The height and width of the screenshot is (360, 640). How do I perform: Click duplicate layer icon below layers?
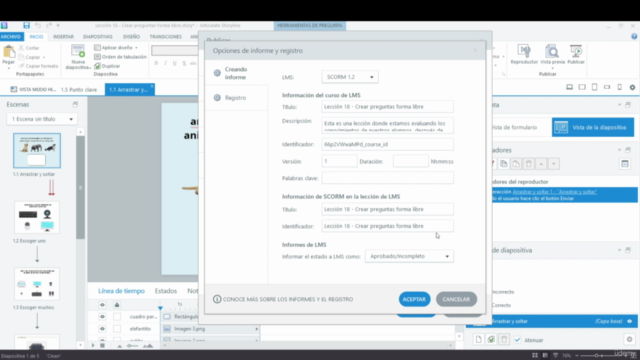point(491,339)
